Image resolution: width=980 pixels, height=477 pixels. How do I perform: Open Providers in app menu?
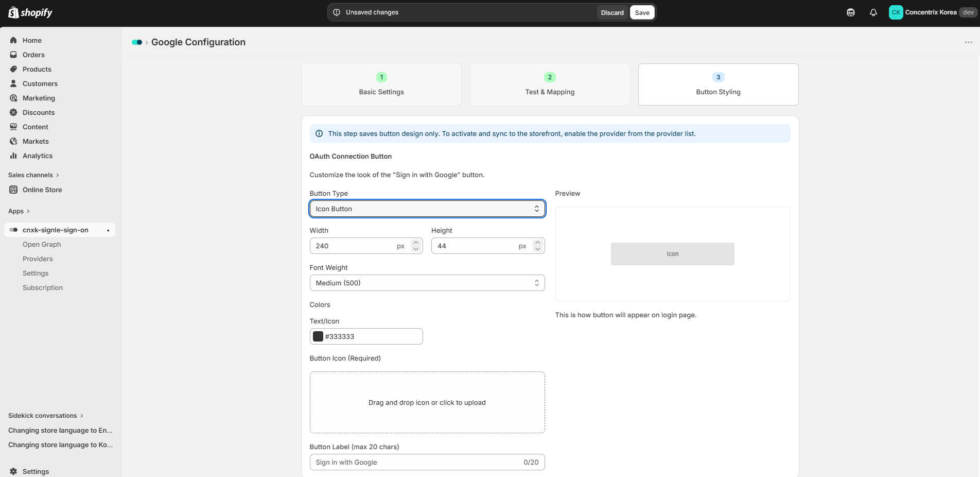click(x=38, y=259)
